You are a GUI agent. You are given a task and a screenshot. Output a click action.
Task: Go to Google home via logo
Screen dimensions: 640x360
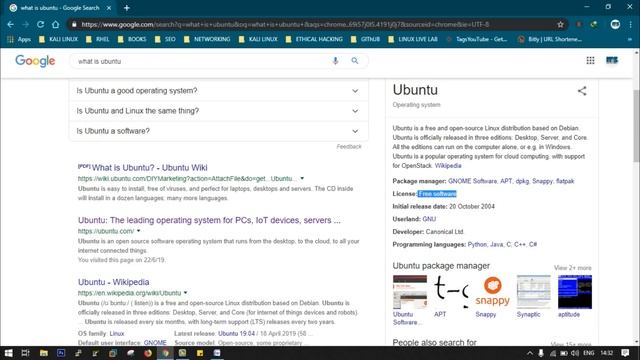coord(35,61)
